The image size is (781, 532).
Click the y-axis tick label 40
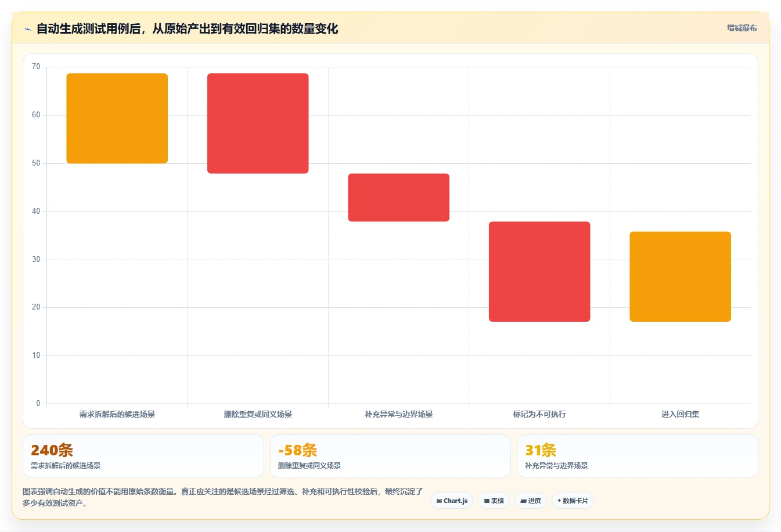[36, 211]
